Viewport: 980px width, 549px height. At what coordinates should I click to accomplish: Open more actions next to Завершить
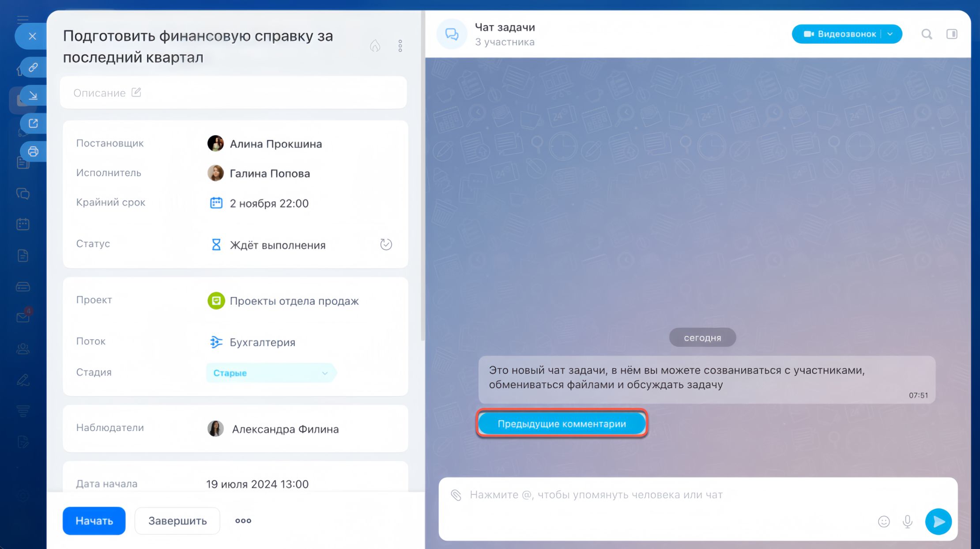click(243, 521)
